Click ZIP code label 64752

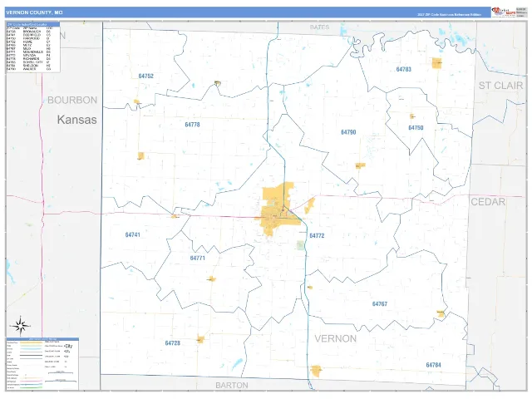pyautogui.click(x=146, y=76)
